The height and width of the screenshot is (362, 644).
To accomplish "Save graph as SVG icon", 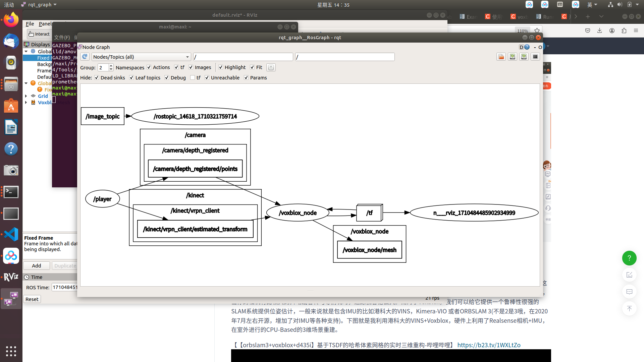I will pos(524,57).
